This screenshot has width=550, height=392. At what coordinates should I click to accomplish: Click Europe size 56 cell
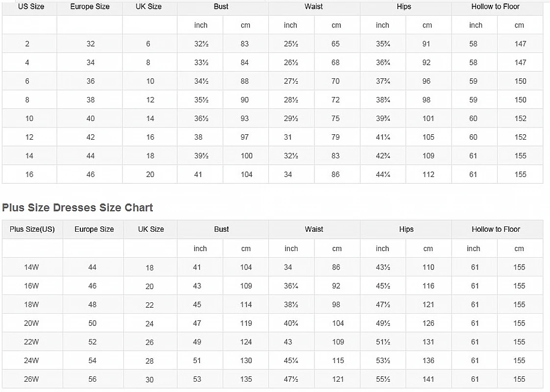[x=93, y=379]
